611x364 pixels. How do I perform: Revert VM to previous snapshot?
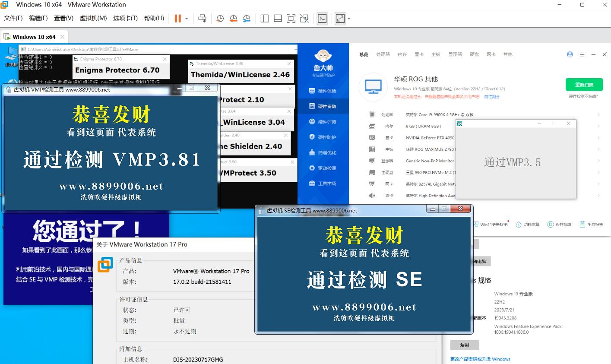234,19
